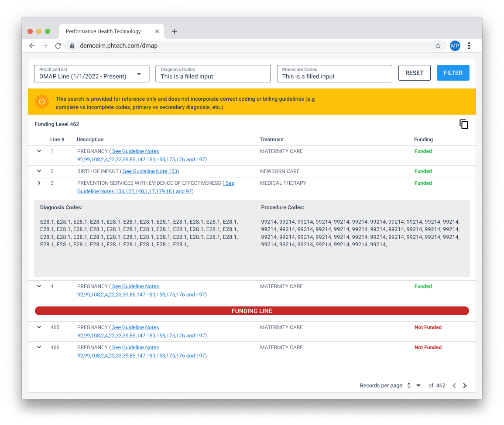This screenshot has width=504, height=425.
Task: Open the MP profile avatar
Action: (x=455, y=46)
